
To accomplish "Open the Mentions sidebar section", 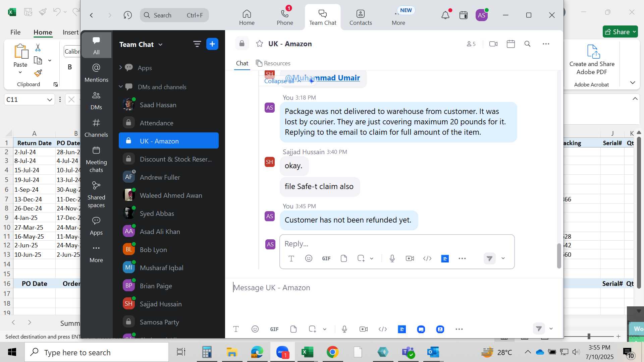I will tap(96, 73).
